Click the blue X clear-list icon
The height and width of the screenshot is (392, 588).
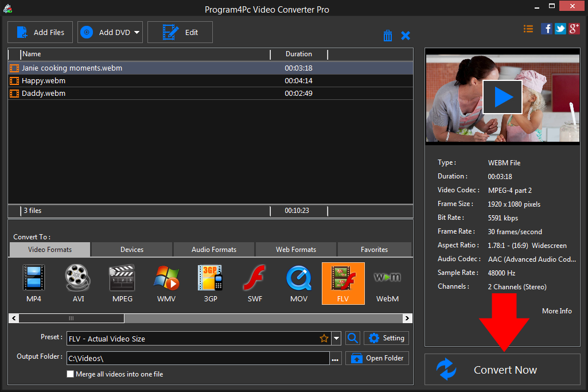pyautogui.click(x=406, y=35)
